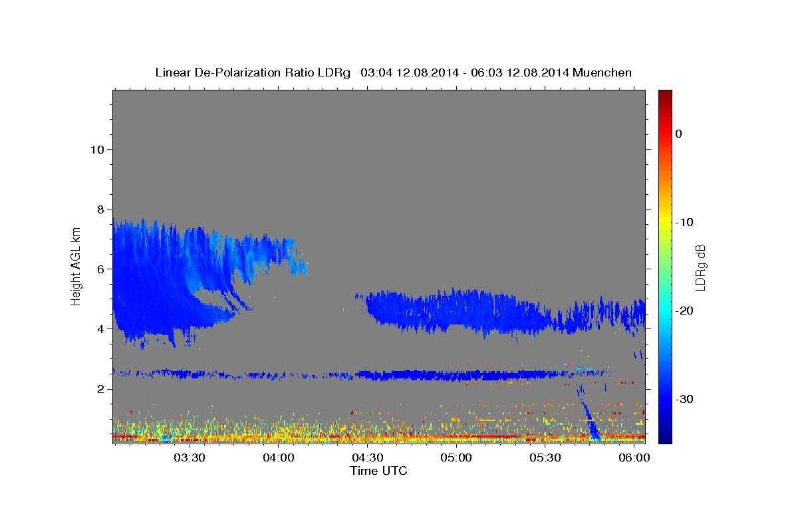Click the colorbar tick label 0
Viewport: 798px width, 532px height.
678,134
